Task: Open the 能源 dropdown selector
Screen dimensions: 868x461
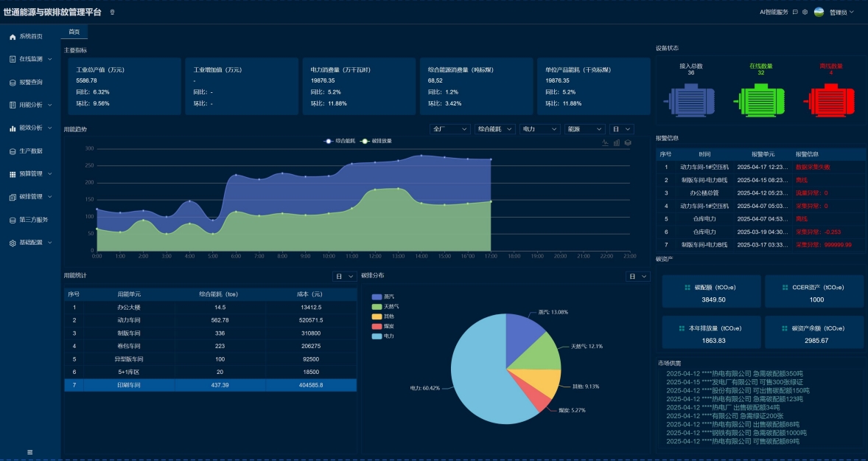Action: click(584, 129)
